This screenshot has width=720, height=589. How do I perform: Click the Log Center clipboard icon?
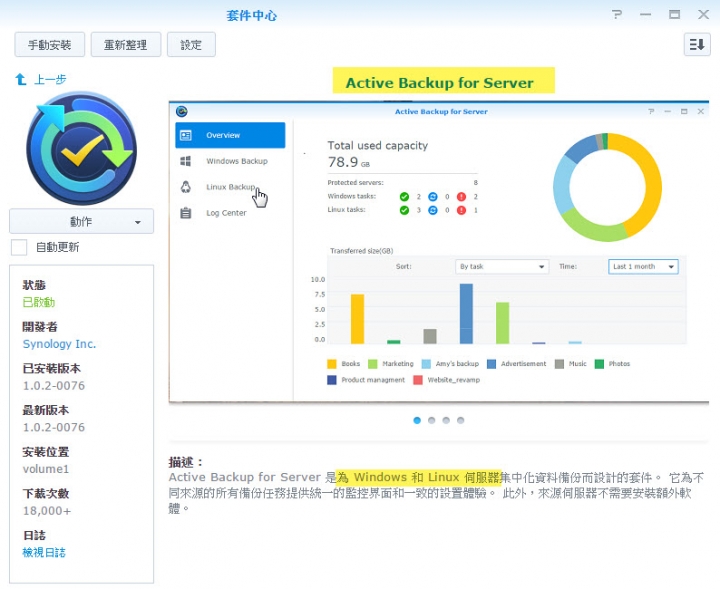(x=186, y=213)
